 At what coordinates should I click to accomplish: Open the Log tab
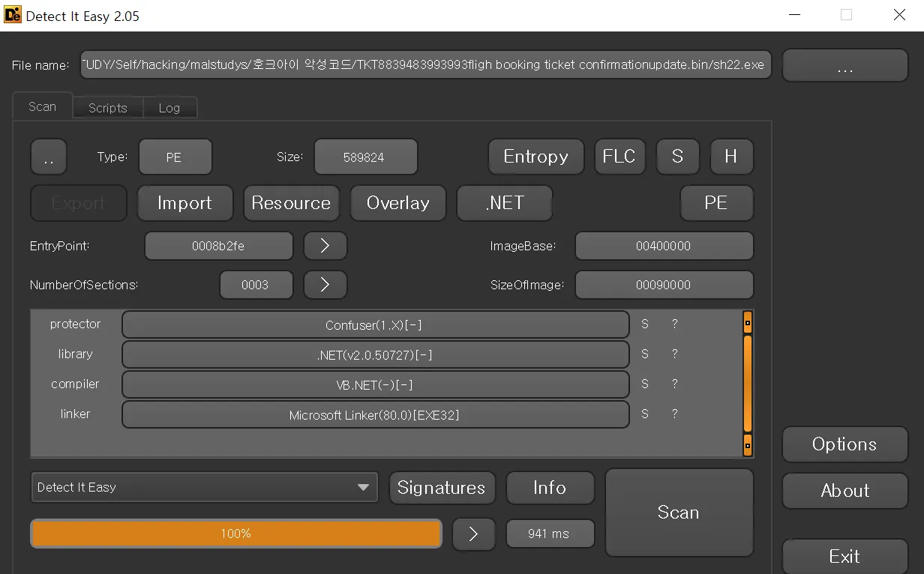pos(169,108)
